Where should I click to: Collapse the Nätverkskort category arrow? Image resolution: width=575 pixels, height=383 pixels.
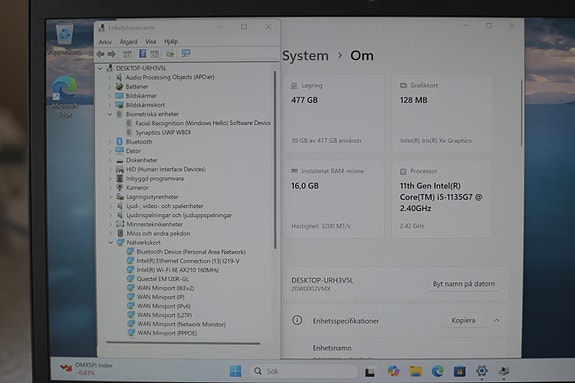tap(111, 242)
